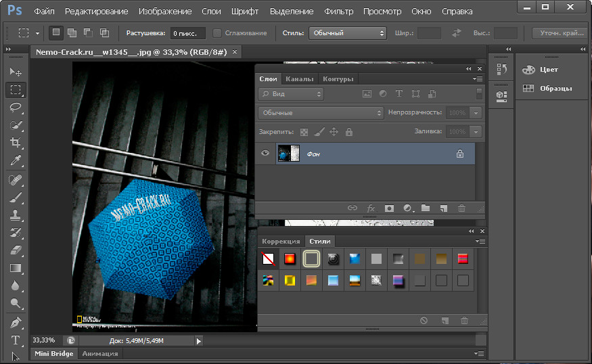The height and width of the screenshot is (364, 592).
Task: Open the Стиль dropdown (Обычный)
Action: [347, 33]
